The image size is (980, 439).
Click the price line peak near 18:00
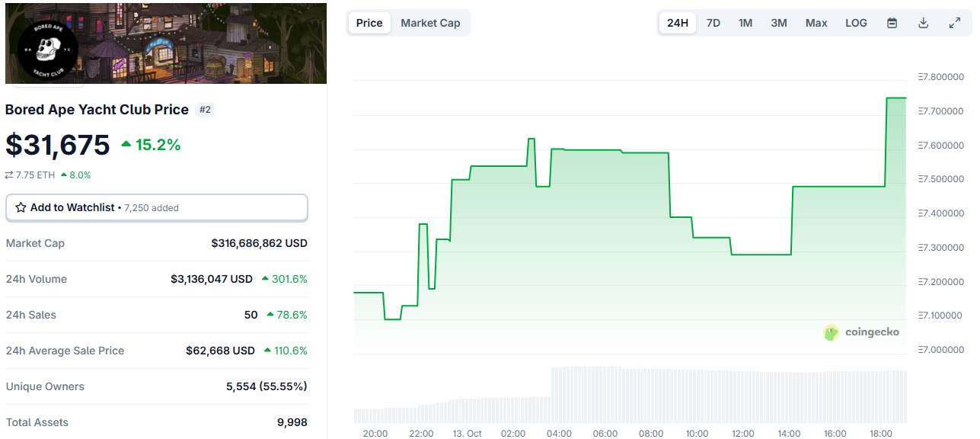point(896,98)
